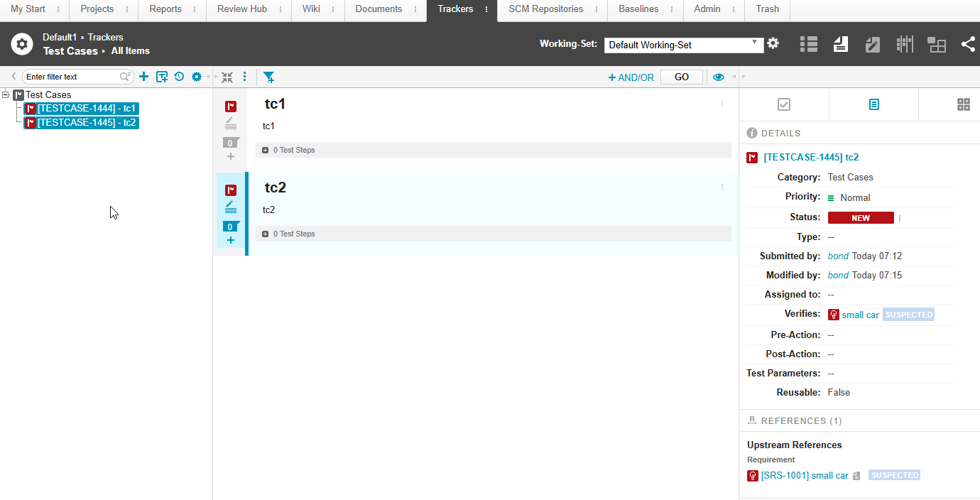Screen dimensions: 980x500
Task: Click the GO button in the filter bar
Action: point(681,76)
